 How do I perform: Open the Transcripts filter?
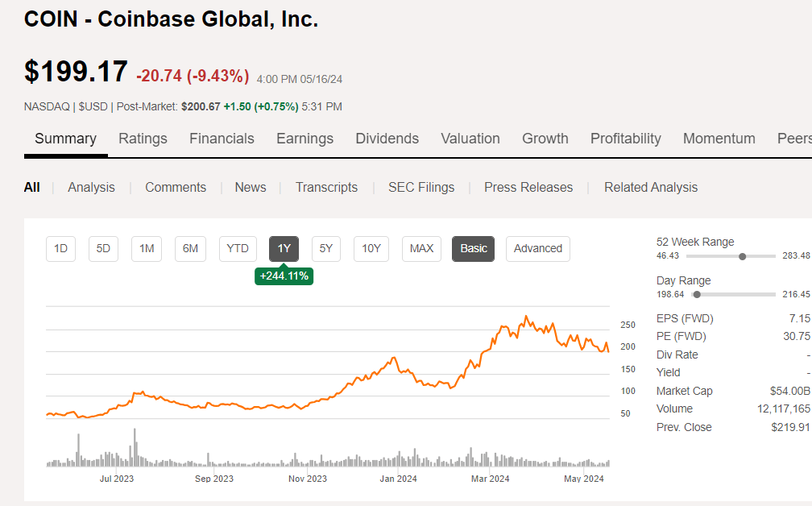[x=326, y=187]
